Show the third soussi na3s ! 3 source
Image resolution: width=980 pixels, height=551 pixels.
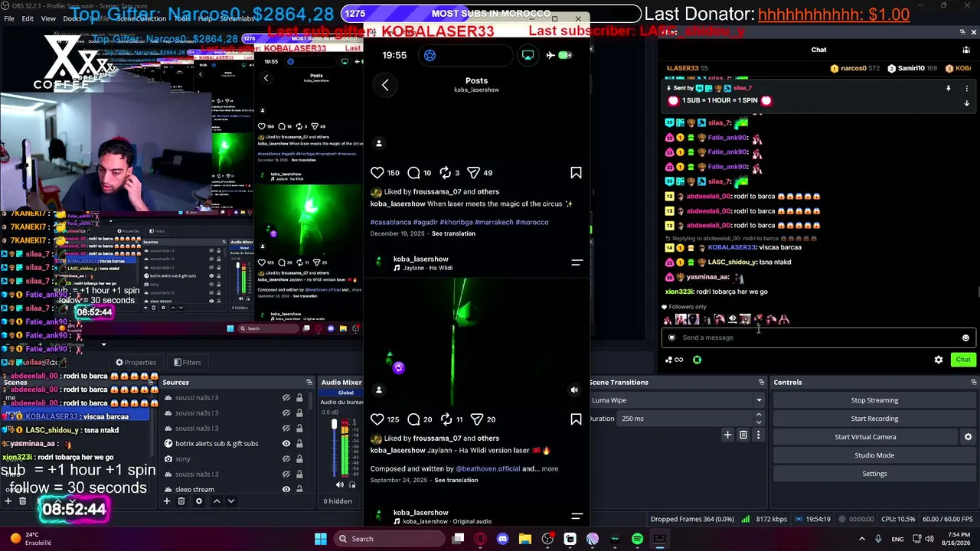point(286,429)
